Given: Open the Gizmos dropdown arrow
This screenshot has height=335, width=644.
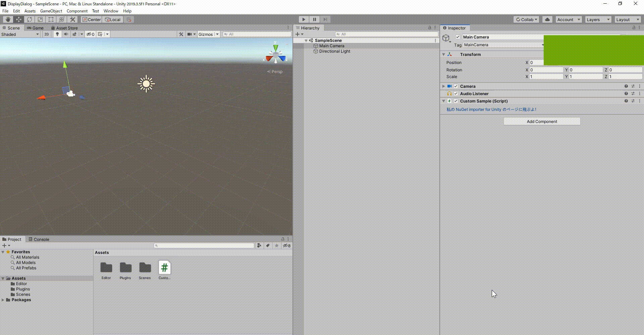Looking at the screenshot, I should [x=217, y=34].
